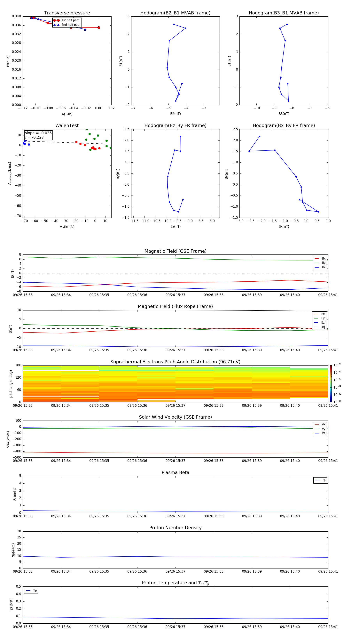Click the dashed fit line in WalenTest plot
The width and height of the screenshot is (351, 644).
[67, 142]
